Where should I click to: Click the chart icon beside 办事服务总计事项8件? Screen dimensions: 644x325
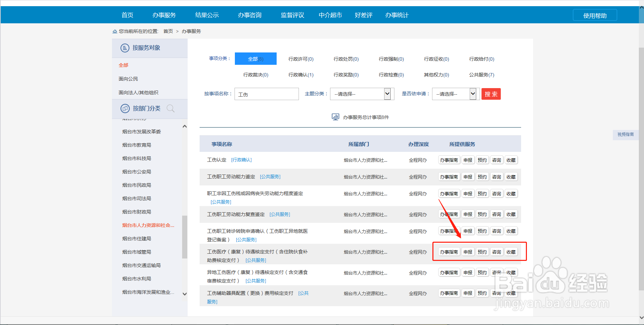(335, 117)
